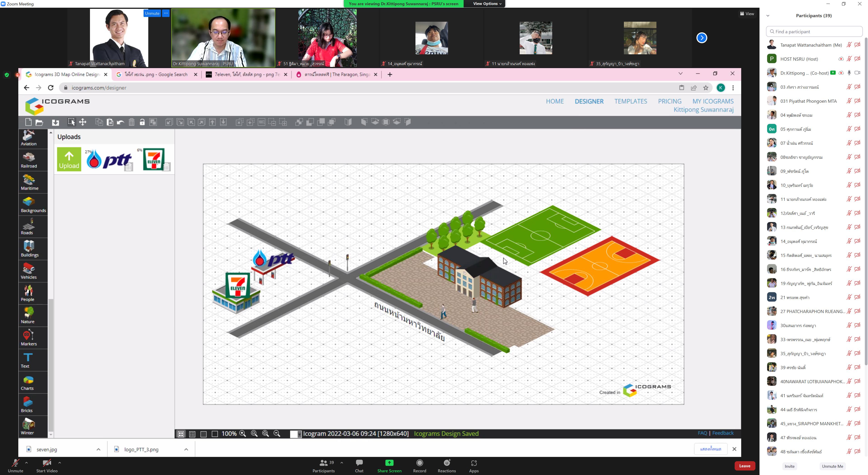Toggle the fine grid display option

(203, 434)
